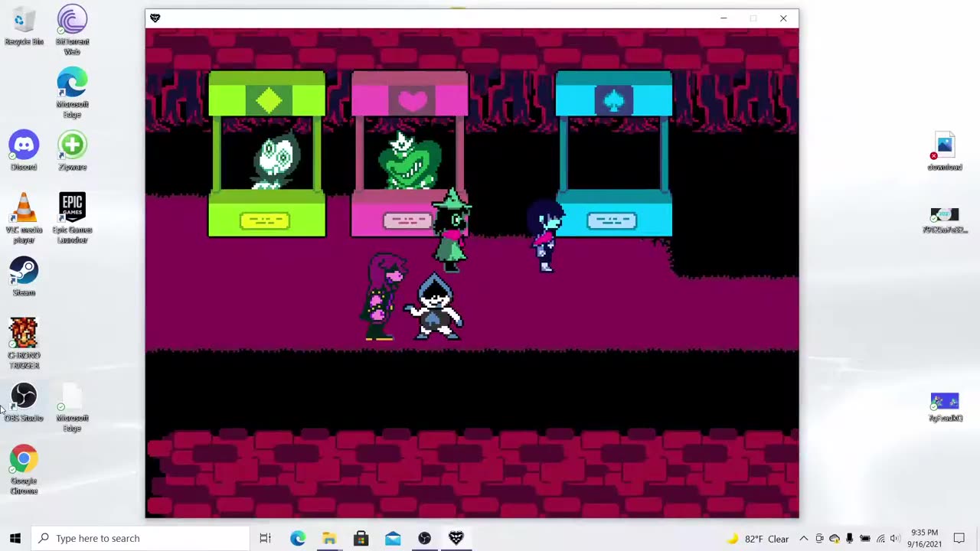980x551 pixels.
Task: Open the notification action center
Action: [959, 538]
